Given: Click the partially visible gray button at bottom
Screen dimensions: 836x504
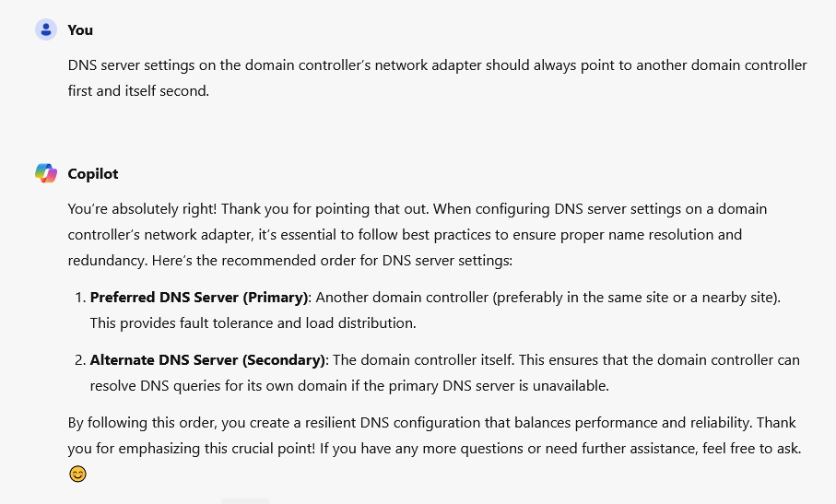Looking at the screenshot, I should point(245,501).
